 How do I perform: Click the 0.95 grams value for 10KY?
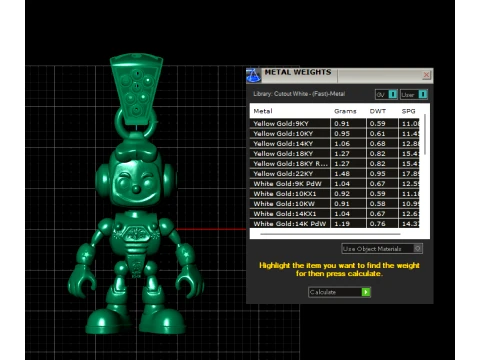342,134
